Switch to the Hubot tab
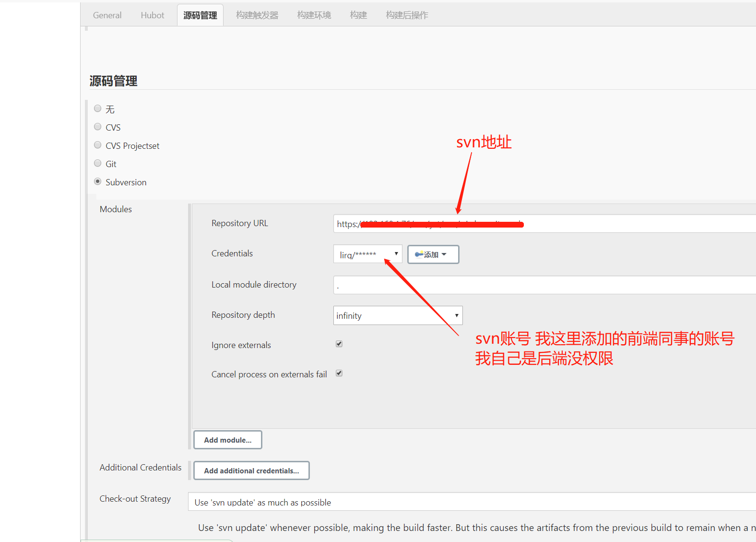The height and width of the screenshot is (542, 756). (153, 15)
